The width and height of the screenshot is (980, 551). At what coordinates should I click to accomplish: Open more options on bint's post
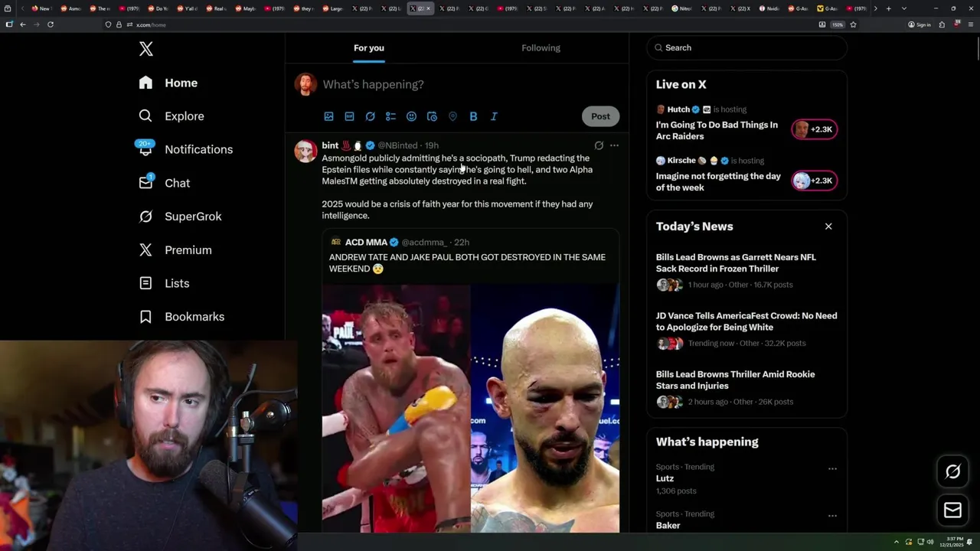point(614,145)
